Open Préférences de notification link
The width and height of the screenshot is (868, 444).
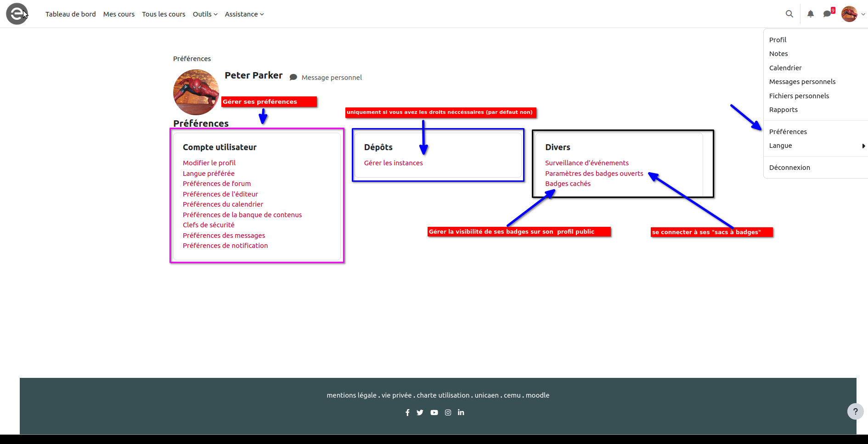(225, 246)
